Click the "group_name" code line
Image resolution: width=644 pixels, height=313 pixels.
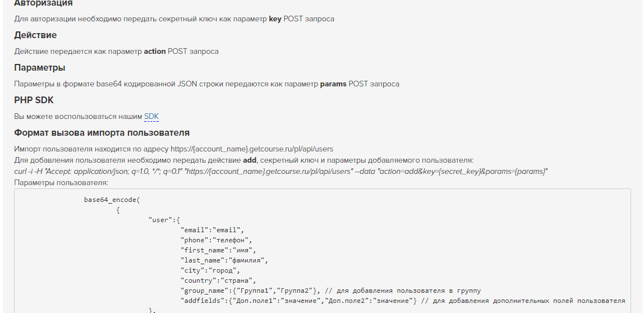[330, 291]
